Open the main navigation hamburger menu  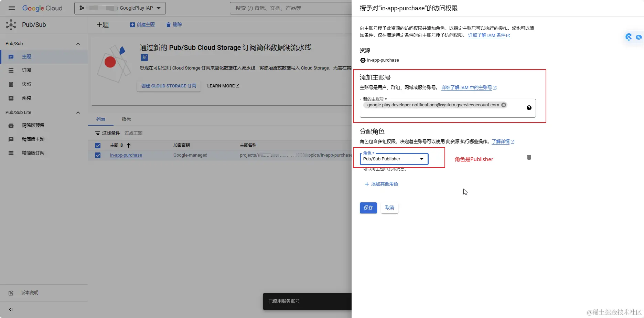12,8
